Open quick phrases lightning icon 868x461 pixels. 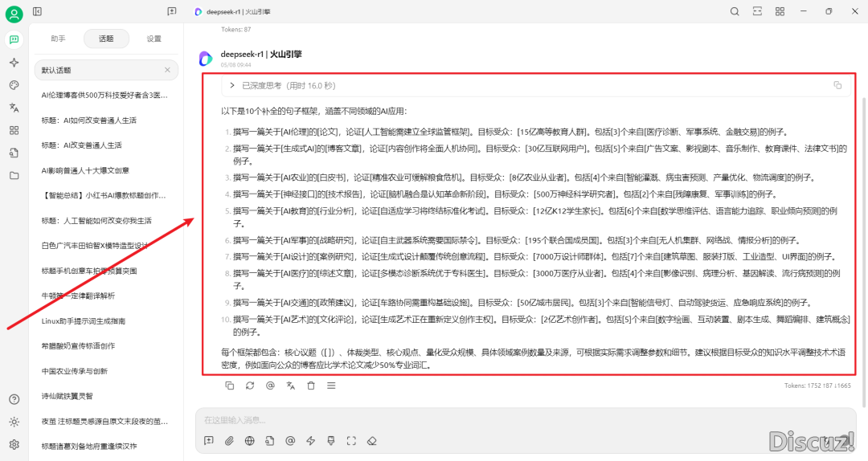(x=310, y=441)
